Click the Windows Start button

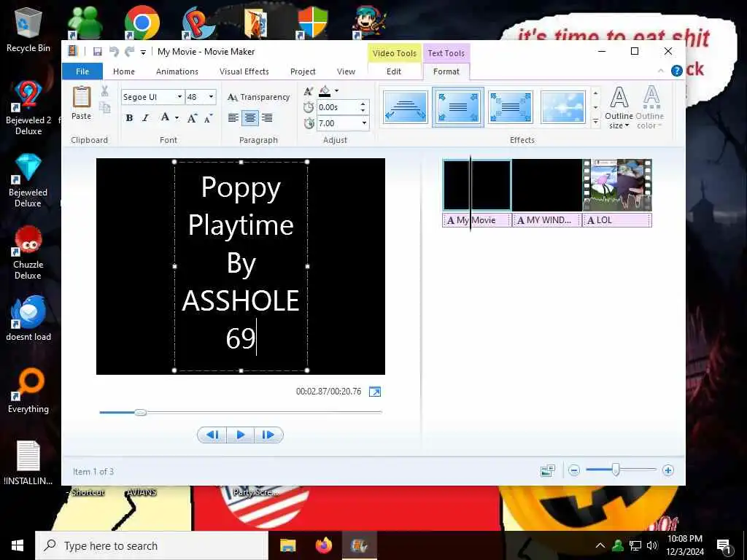18,545
